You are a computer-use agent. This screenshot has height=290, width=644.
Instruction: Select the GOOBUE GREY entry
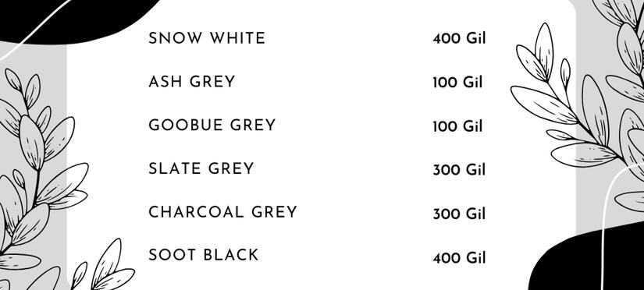(x=212, y=125)
